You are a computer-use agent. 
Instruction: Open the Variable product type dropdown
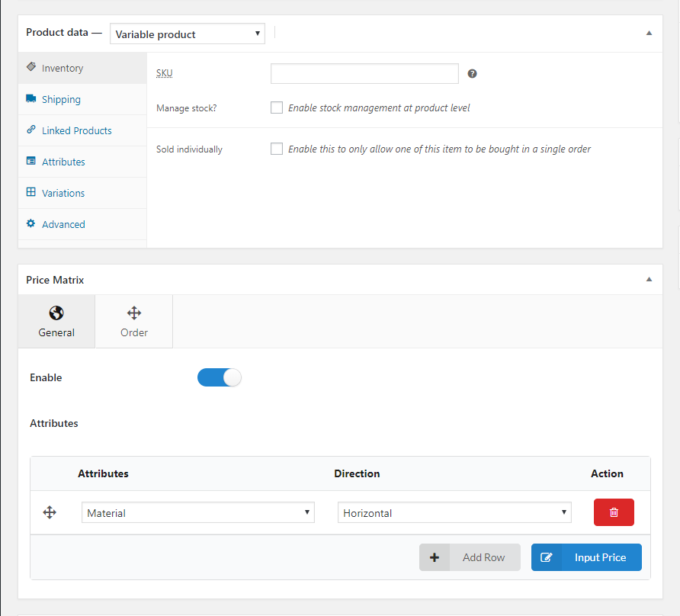click(188, 34)
